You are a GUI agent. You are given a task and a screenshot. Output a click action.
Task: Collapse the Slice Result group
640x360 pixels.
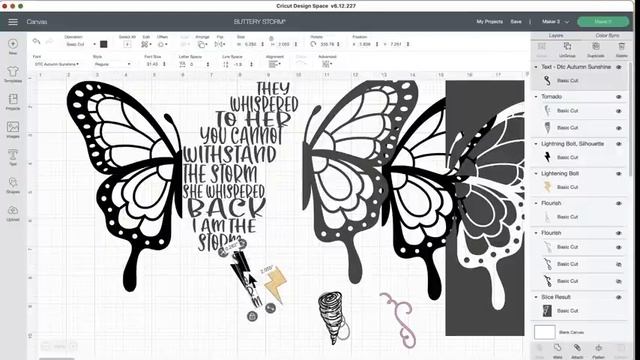pyautogui.click(x=536, y=297)
